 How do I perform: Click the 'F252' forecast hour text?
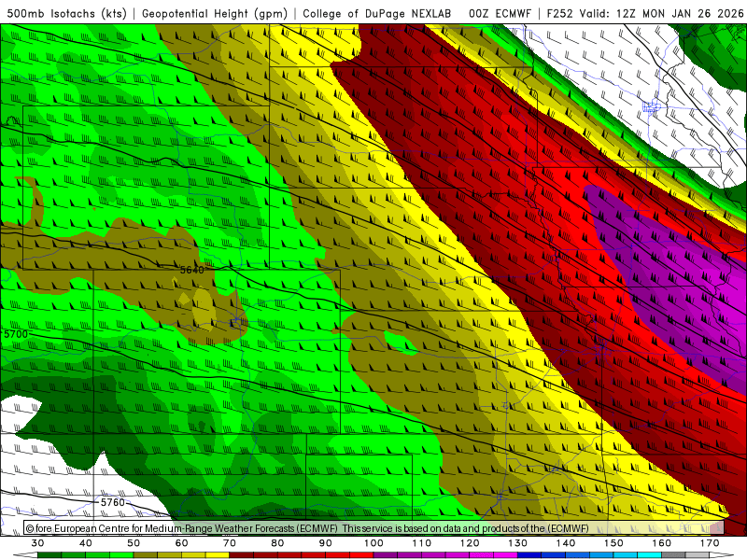point(559,14)
